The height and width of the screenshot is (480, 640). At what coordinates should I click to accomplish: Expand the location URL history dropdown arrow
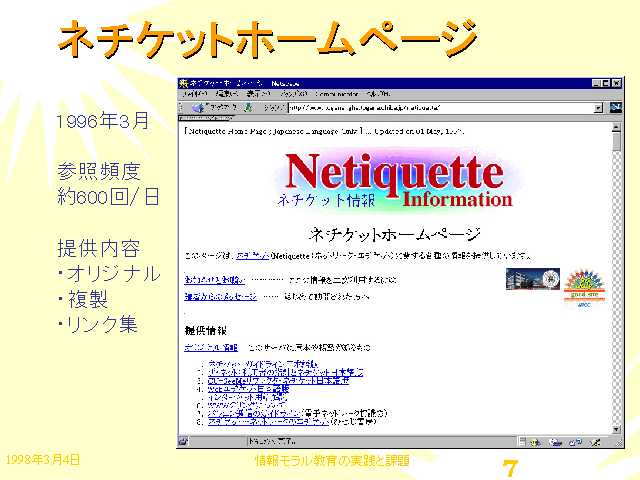(x=597, y=107)
